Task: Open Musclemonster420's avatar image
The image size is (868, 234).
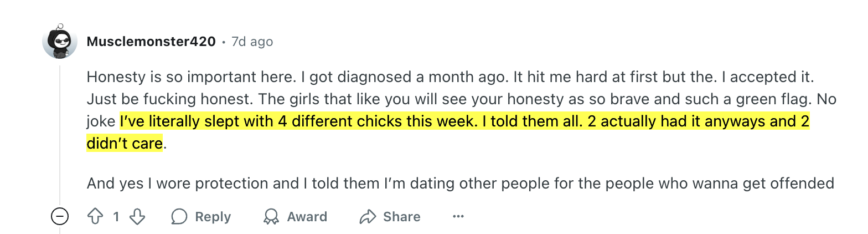Action: point(60,42)
